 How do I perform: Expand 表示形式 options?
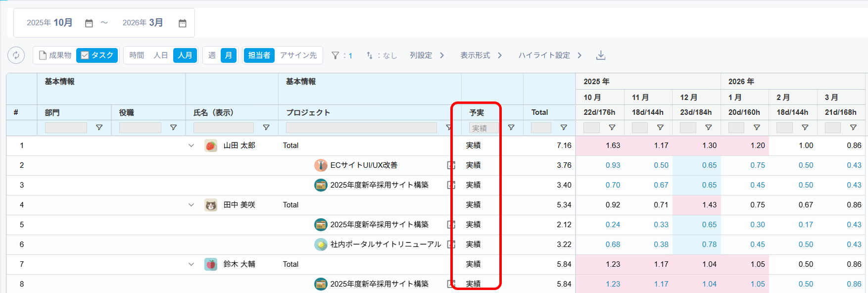481,55
